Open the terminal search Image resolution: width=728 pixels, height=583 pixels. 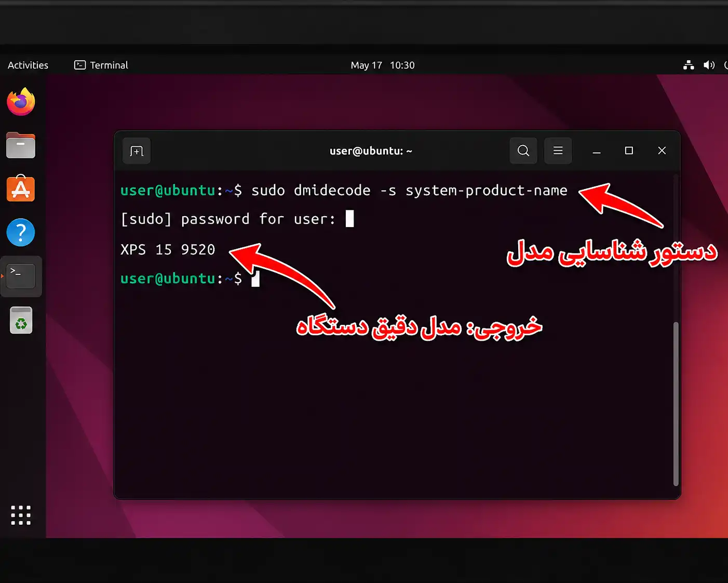(x=523, y=151)
